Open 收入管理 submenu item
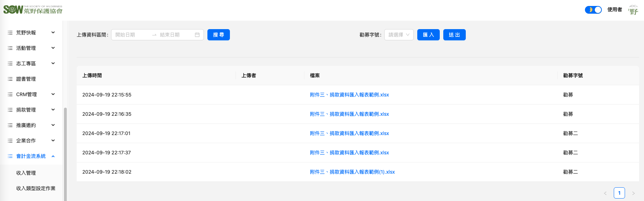The image size is (644, 201). tap(26, 173)
